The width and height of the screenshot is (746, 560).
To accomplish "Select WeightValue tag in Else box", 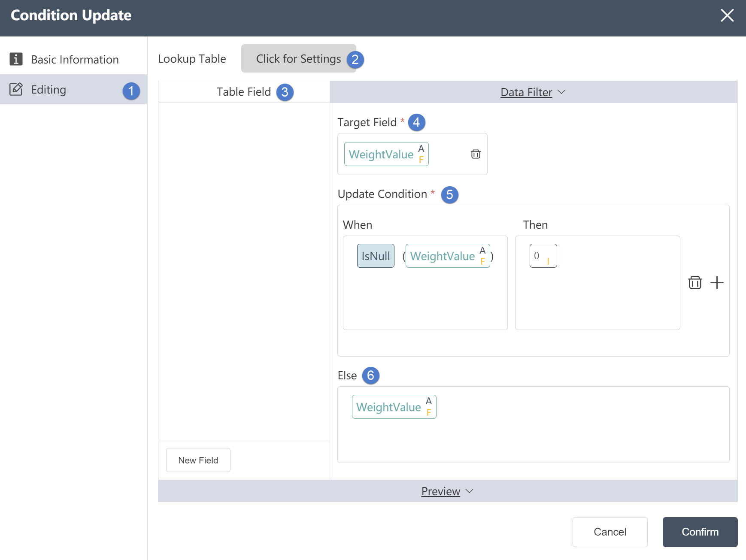I will pyautogui.click(x=394, y=407).
